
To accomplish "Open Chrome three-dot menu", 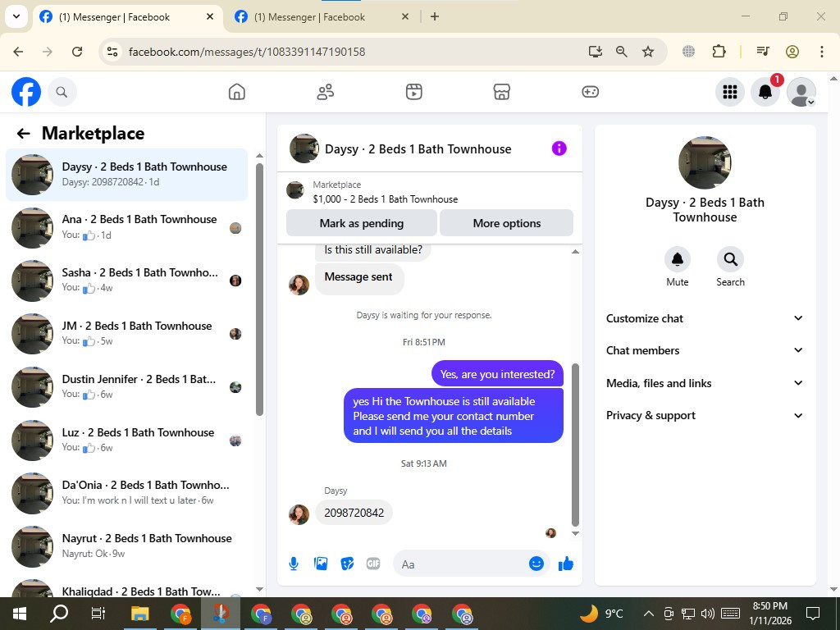I will 821,52.
